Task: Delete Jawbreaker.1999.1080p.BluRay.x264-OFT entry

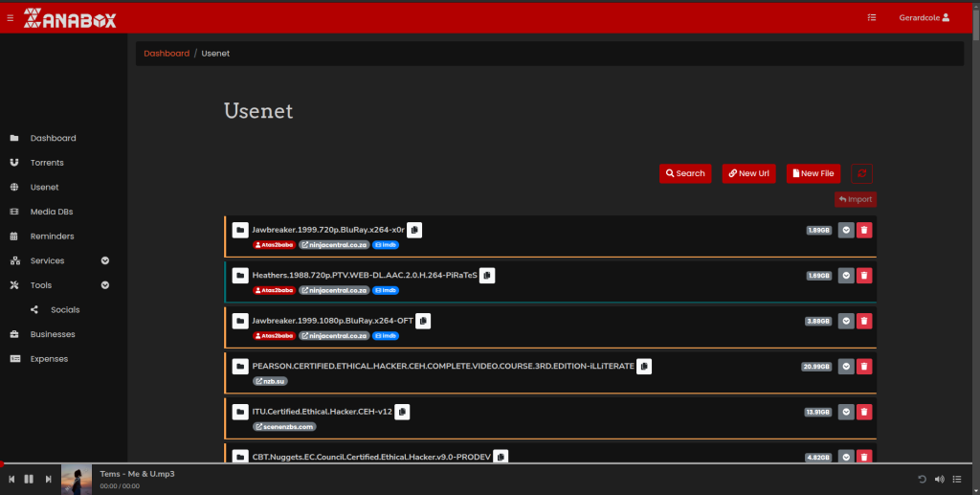Action: tap(864, 321)
